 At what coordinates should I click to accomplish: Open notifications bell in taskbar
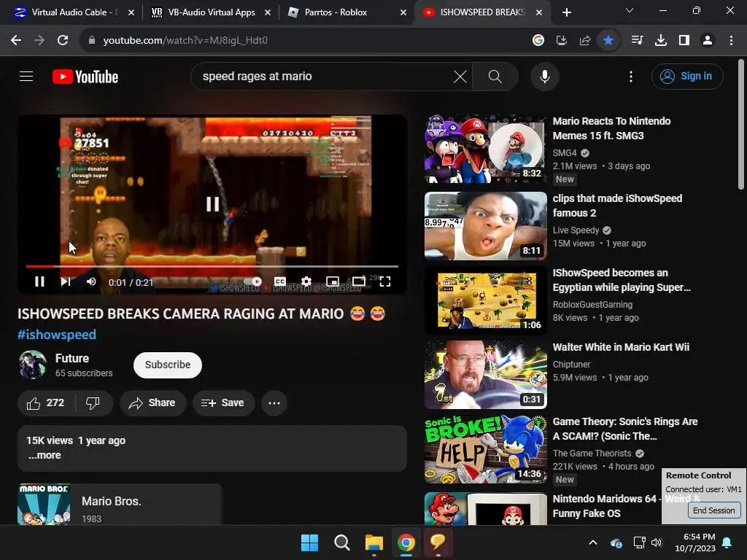(727, 542)
